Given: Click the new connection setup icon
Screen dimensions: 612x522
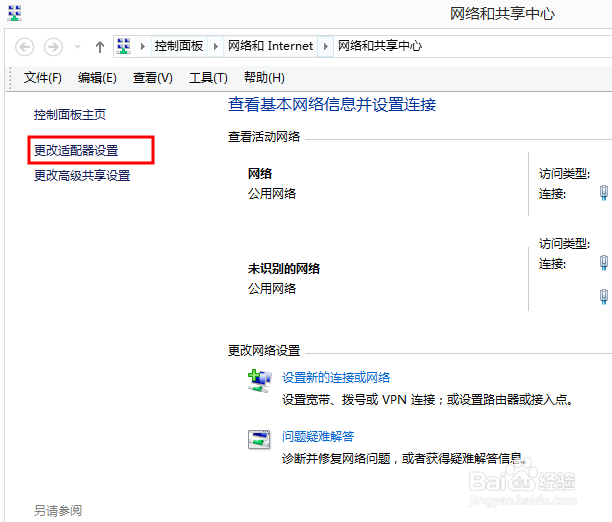Looking at the screenshot, I should click(260, 381).
